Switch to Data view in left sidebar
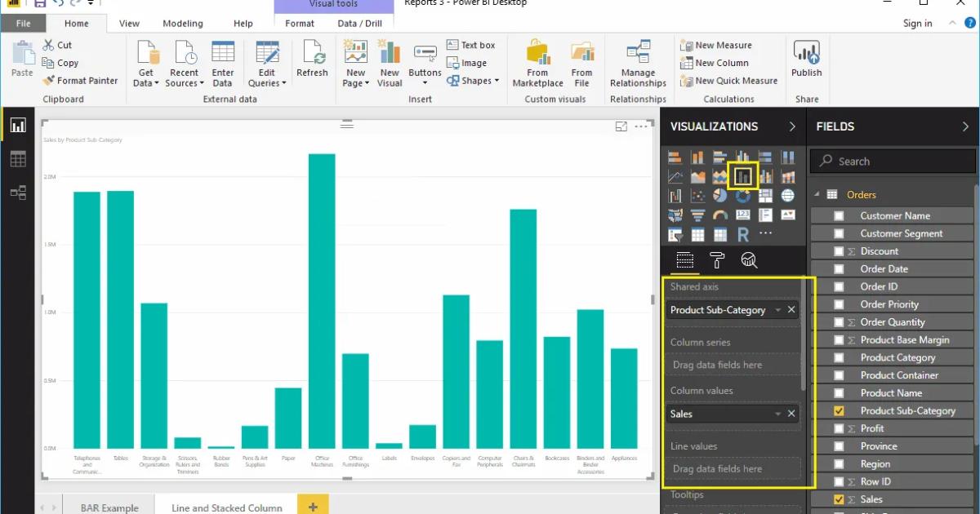Image resolution: width=980 pixels, height=514 pixels. click(18, 158)
